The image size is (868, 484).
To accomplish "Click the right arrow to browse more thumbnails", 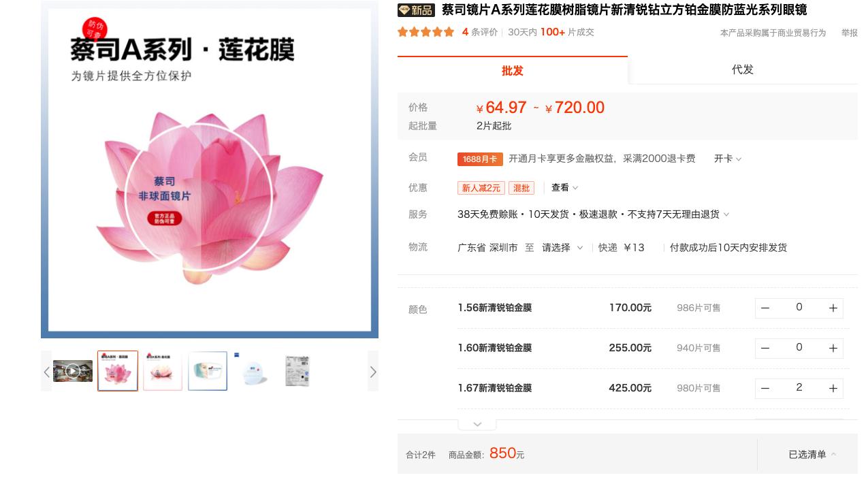I will coord(372,372).
